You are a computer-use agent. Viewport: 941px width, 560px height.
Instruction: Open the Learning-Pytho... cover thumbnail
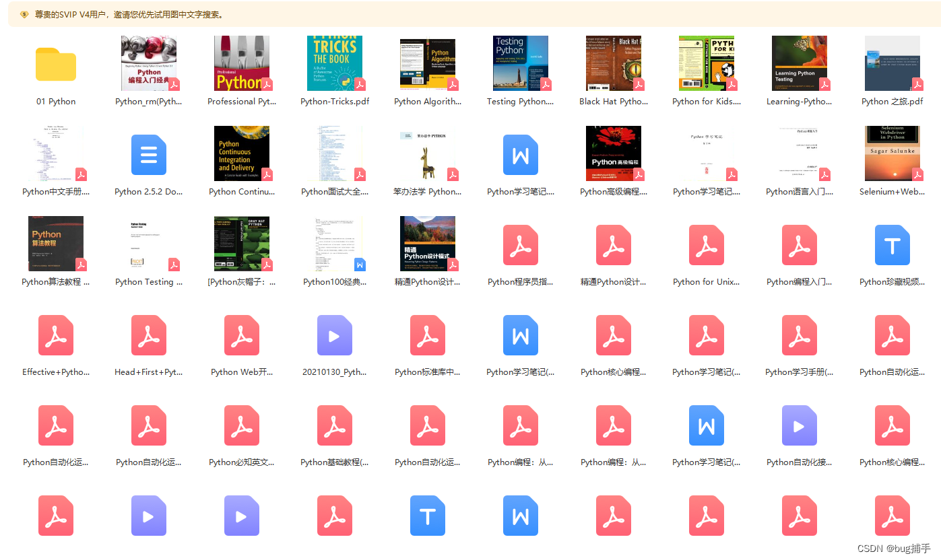pos(800,63)
